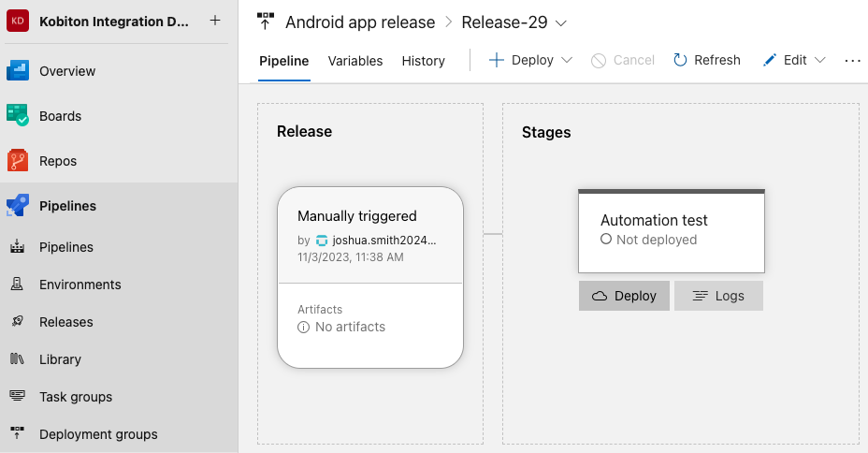
Task: Open Logs for Automation test stage
Action: coord(718,296)
